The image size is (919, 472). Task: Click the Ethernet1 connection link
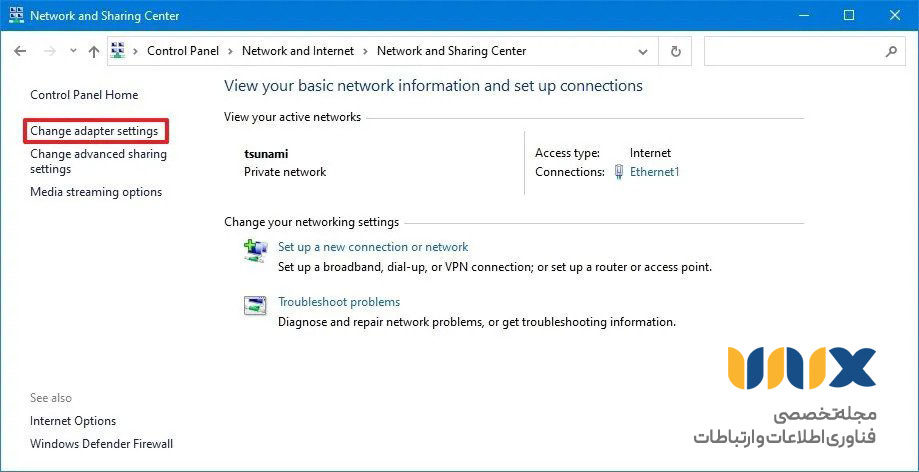[x=654, y=172]
